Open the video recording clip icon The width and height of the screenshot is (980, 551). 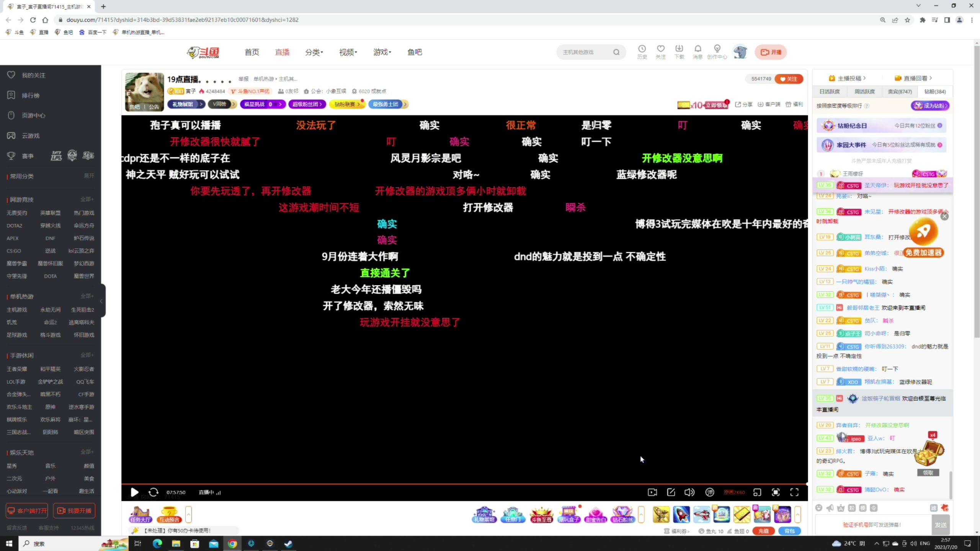point(652,492)
